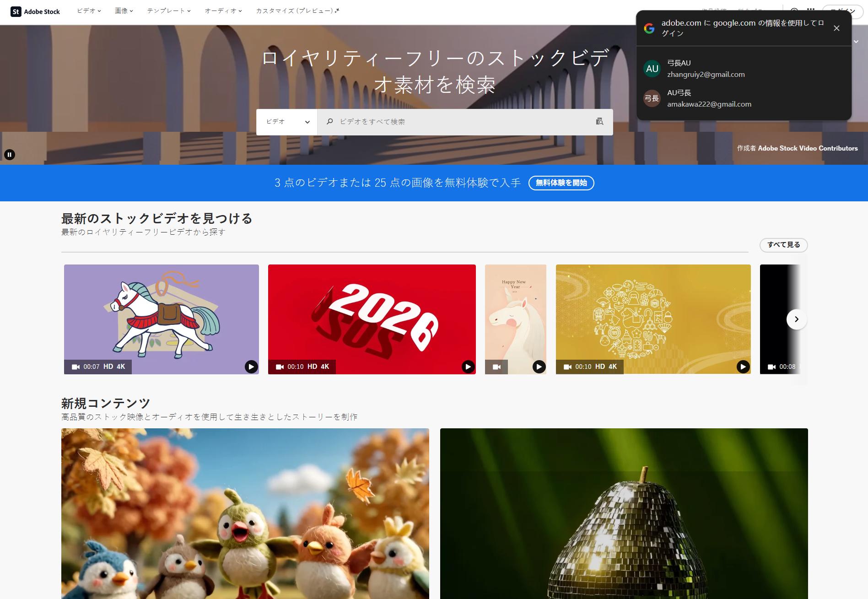Click the 無料体験を開始 button
This screenshot has width=868, height=599.
coord(561,183)
